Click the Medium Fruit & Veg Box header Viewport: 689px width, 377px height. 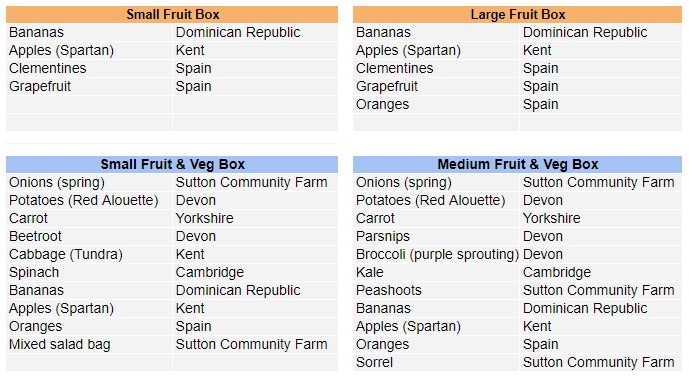pyautogui.click(x=517, y=164)
